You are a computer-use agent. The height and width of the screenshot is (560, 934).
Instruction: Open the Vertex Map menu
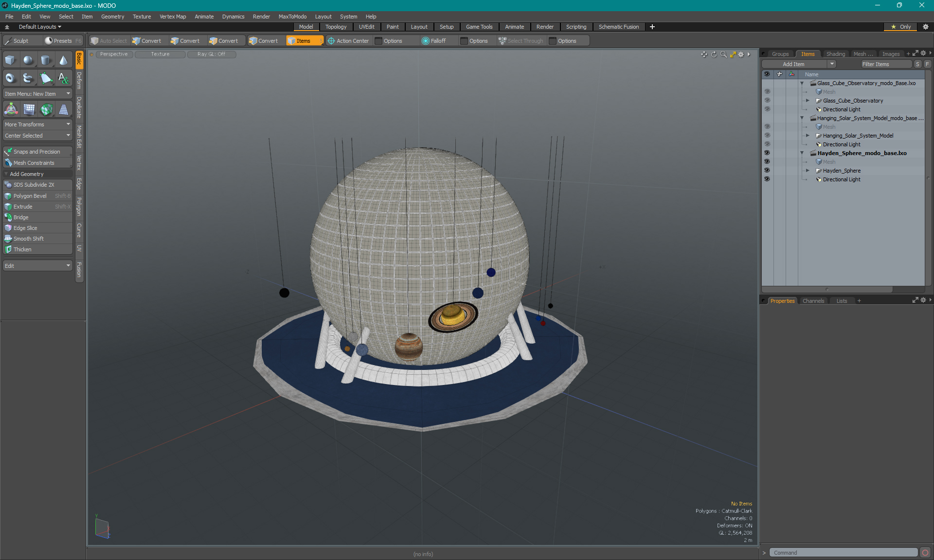pos(173,17)
